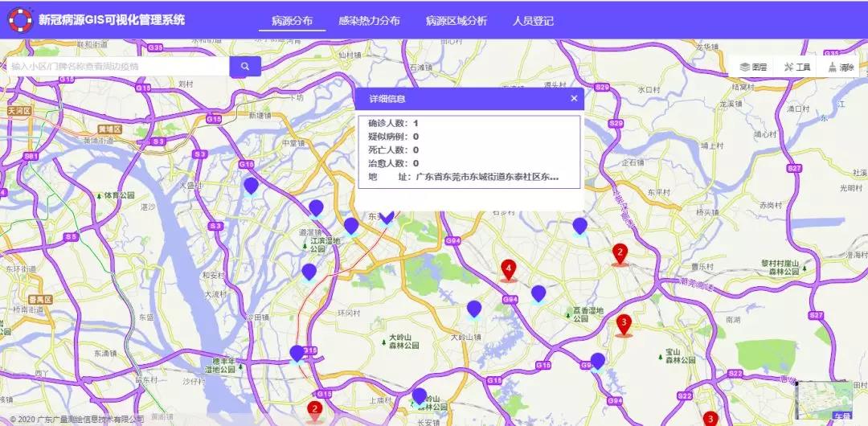The width and height of the screenshot is (868, 426).
Task: Open the 感染热力分布 tab
Action: (369, 21)
